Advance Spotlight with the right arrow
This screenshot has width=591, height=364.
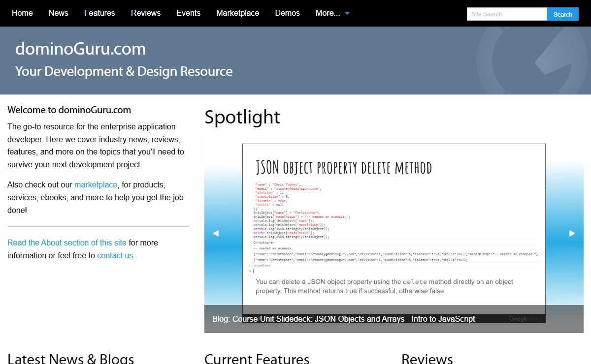(572, 234)
